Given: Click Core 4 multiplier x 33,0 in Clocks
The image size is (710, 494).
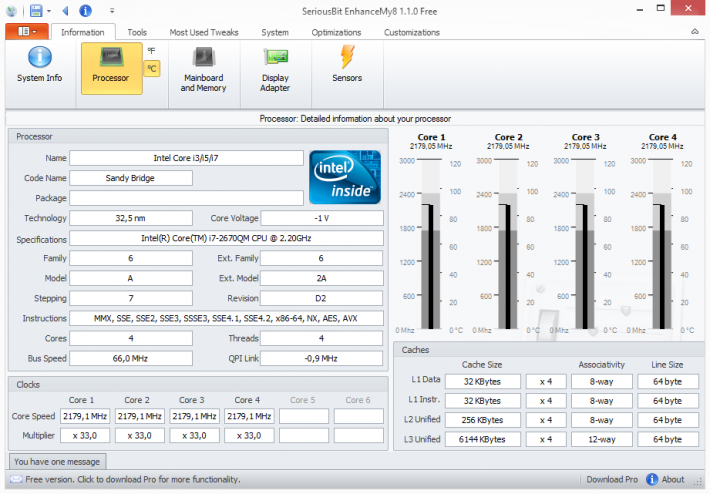Looking at the screenshot, I should click(x=249, y=435).
